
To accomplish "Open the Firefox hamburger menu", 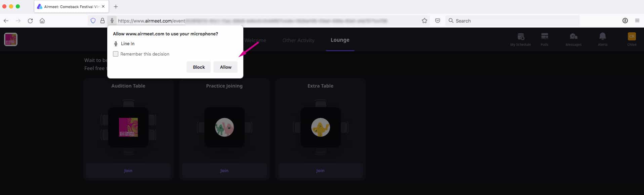I will tap(637, 21).
